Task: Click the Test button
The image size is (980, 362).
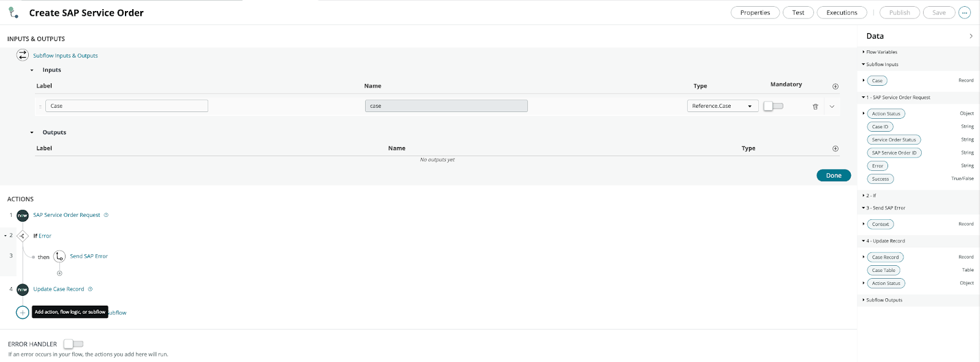Action: [x=798, y=12]
